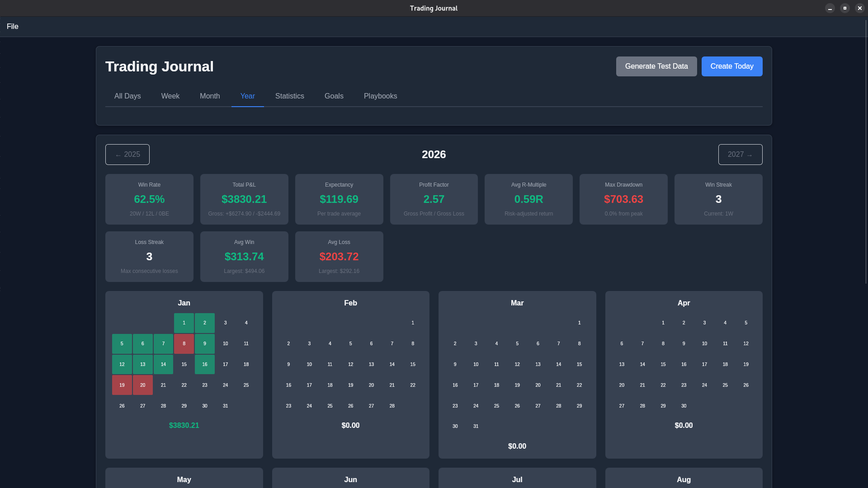Navigate to next year 2027
The width and height of the screenshot is (868, 488).
point(740,155)
